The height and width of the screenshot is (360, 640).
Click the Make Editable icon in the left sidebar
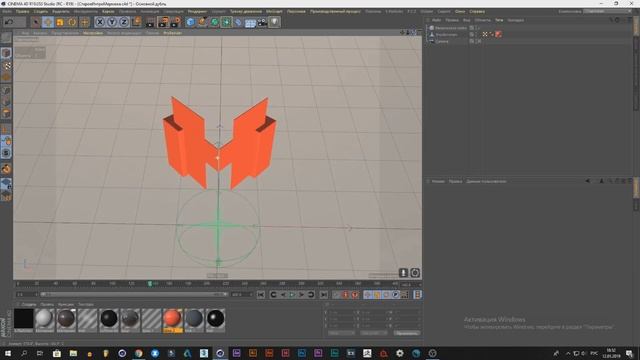(x=6, y=38)
